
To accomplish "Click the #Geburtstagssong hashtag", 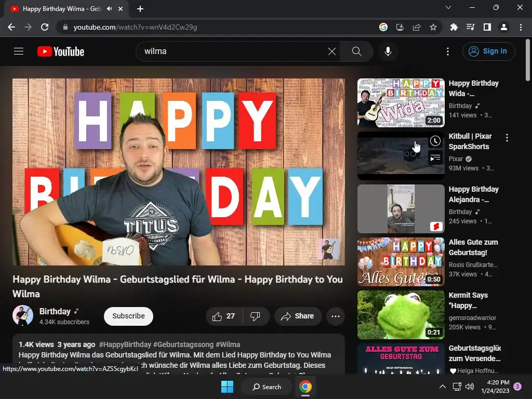I will (x=183, y=344).
